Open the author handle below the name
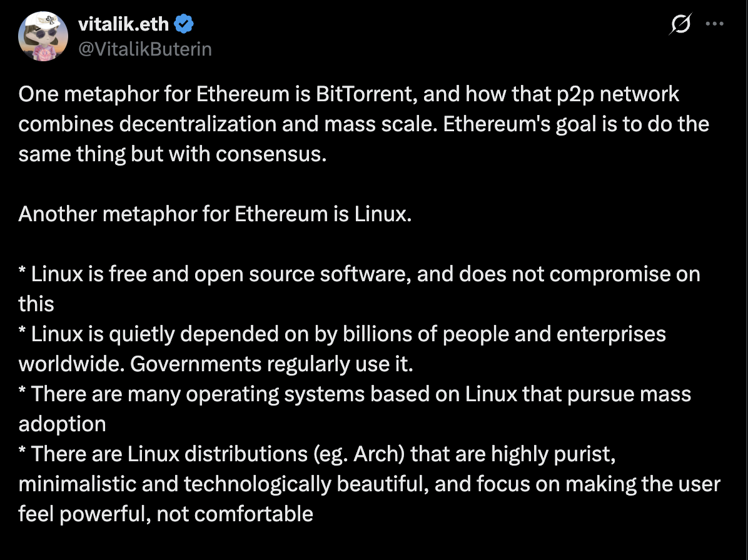The image size is (748, 560). tap(144, 49)
